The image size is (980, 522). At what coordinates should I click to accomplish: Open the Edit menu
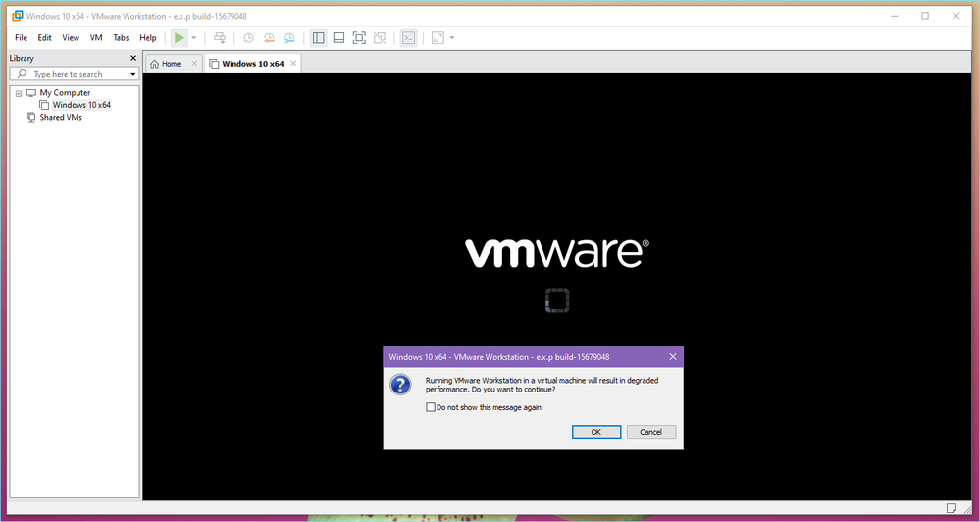coord(44,38)
